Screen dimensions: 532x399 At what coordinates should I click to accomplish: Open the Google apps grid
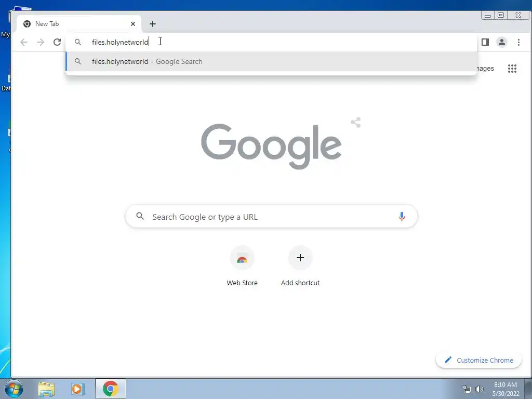click(512, 69)
